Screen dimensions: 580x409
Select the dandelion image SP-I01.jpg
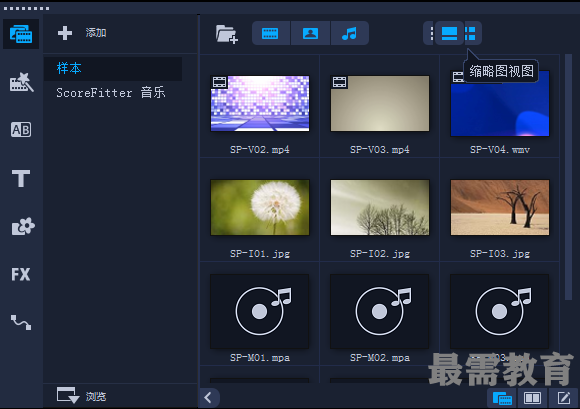coord(260,207)
